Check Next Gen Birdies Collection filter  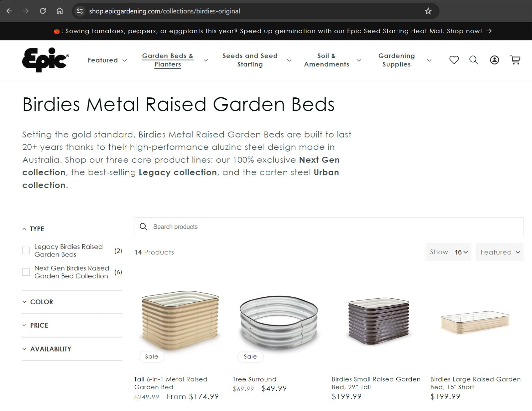click(26, 272)
